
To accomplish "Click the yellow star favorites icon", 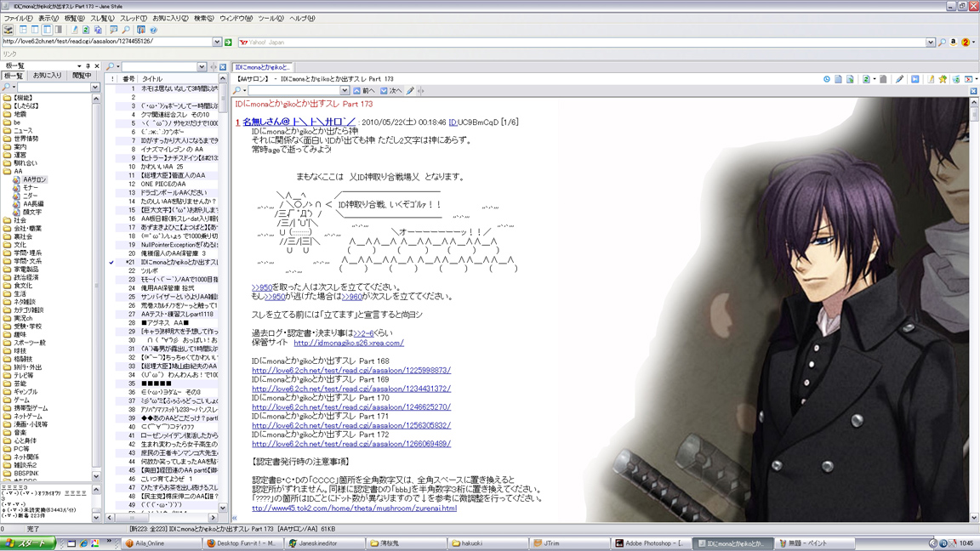I will (943, 79).
